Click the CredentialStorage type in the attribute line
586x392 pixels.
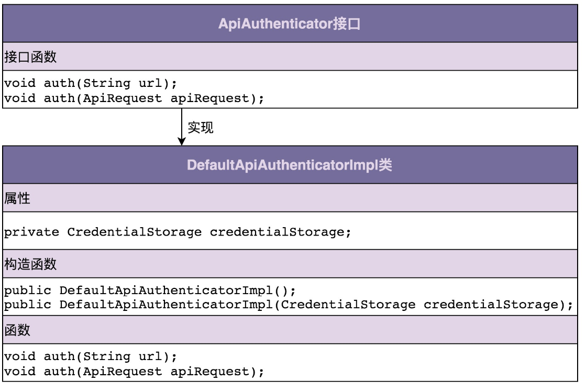(134, 232)
